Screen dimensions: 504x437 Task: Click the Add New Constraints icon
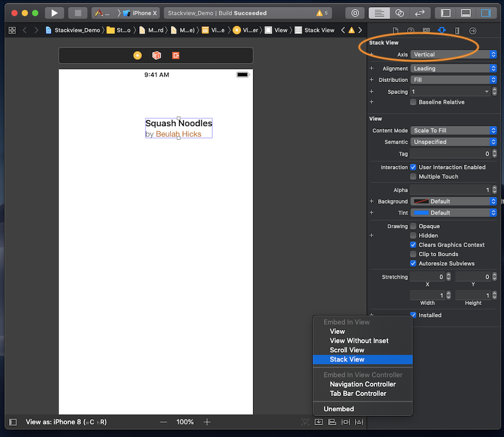(345, 422)
